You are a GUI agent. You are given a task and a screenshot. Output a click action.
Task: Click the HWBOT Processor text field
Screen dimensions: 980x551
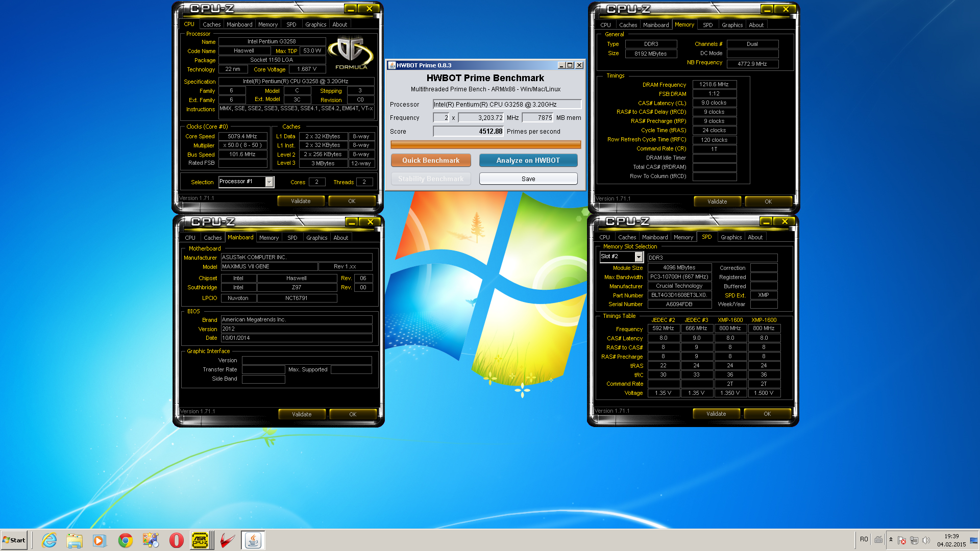coord(507,104)
